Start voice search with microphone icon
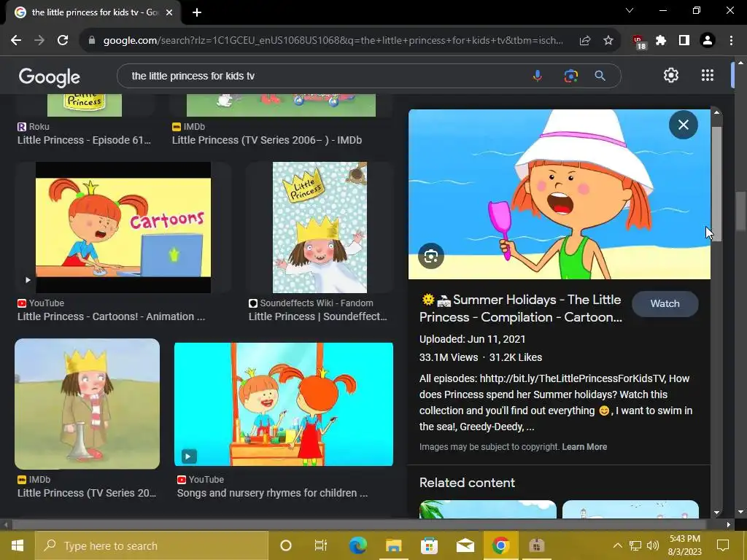This screenshot has height=560, width=747. [x=538, y=76]
